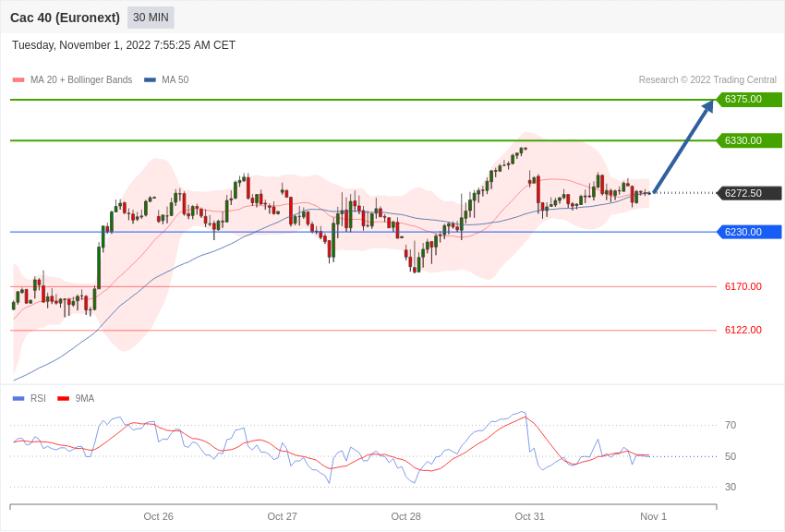The image size is (785, 532).
Task: Click the RSI legend label
Action: click(x=38, y=398)
